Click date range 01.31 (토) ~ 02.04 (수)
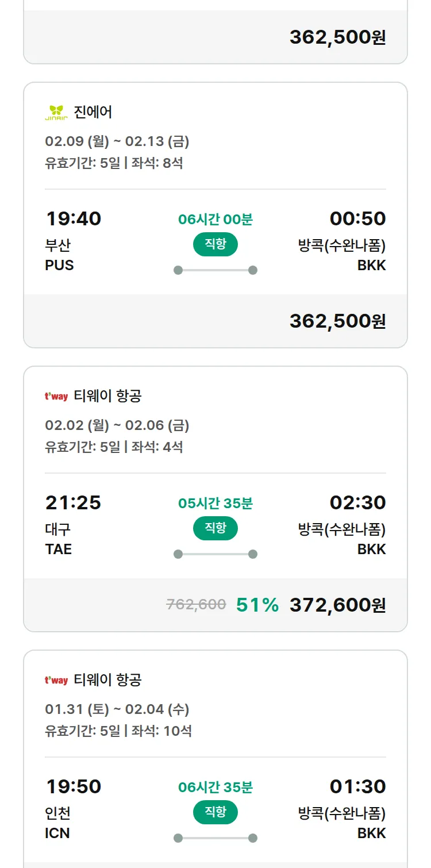The width and height of the screenshot is (431, 868). 117,709
